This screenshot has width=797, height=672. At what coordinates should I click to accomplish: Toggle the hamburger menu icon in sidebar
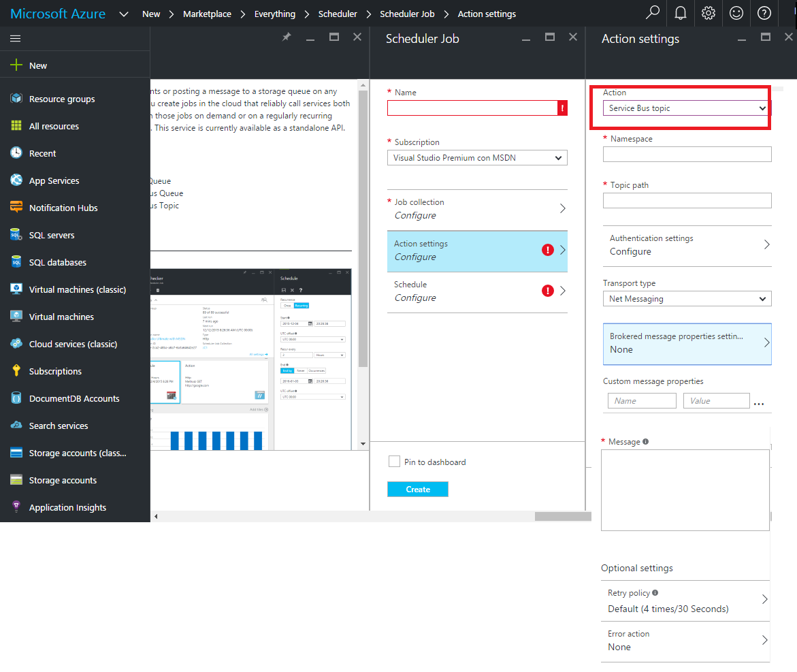[15, 39]
